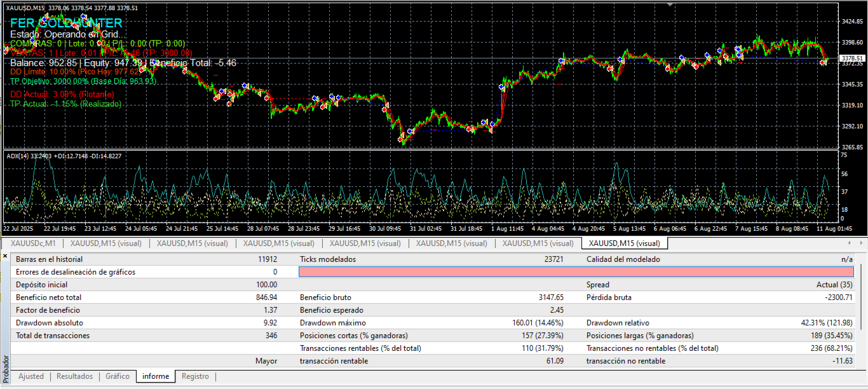The width and height of the screenshot is (868, 389).
Task: Open the Ajusted tab
Action: pyautogui.click(x=31, y=376)
